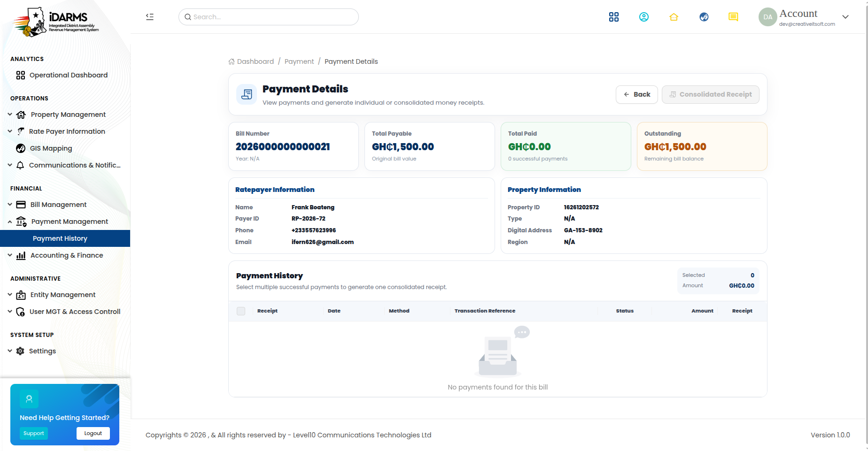Collapse the sidebar with the menu toggle icon
868x451 pixels.
coord(150,17)
